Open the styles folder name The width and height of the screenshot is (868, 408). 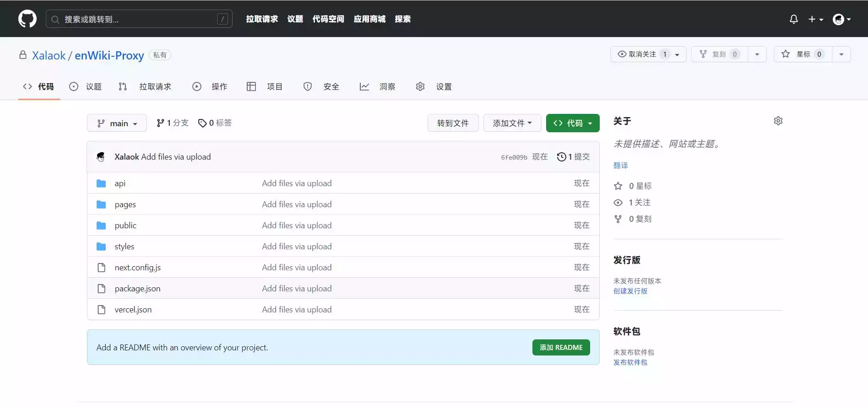point(125,247)
